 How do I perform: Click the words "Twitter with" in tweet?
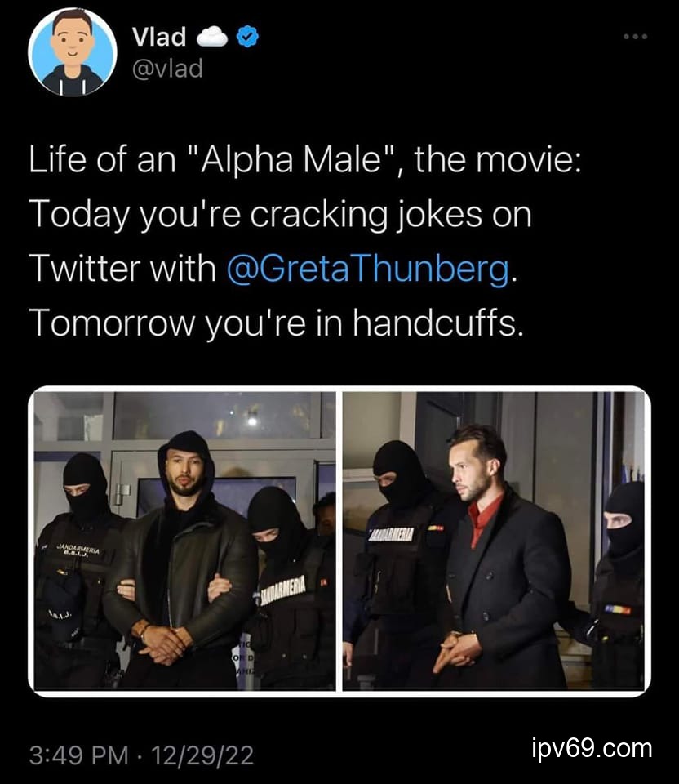[122, 269]
